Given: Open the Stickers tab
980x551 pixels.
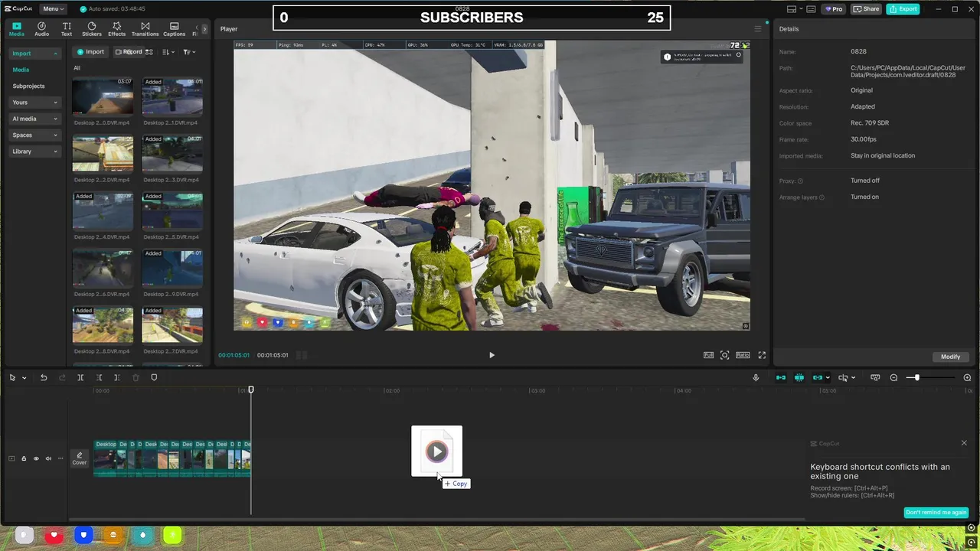Looking at the screenshot, I should pos(92,29).
